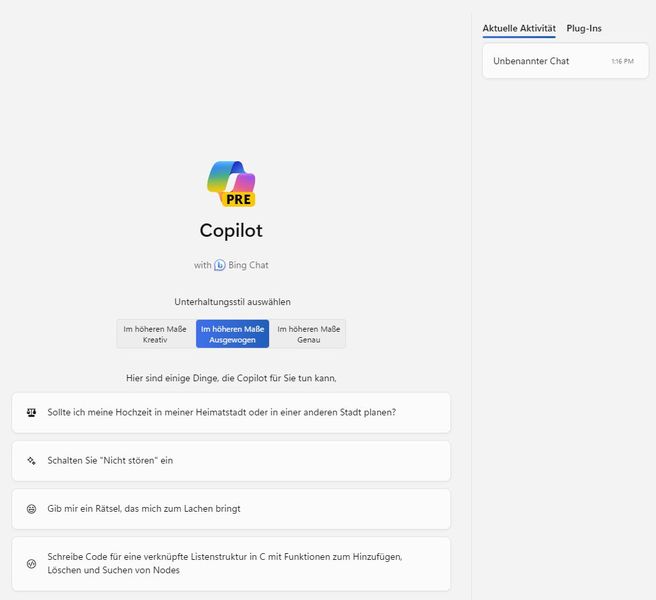Click the 1:16 PM timestamp of Unbenannter Chat
The image size is (656, 600).
click(623, 61)
